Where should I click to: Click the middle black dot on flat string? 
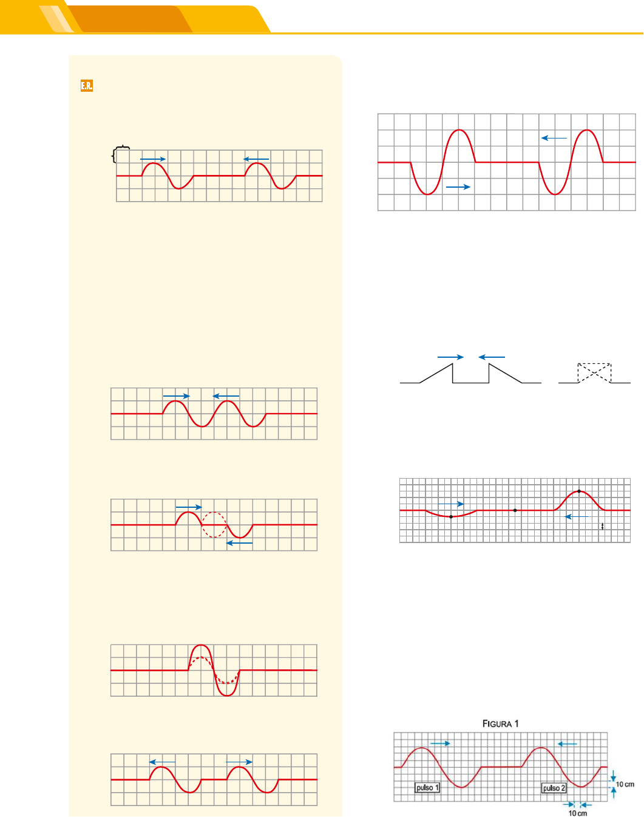click(x=515, y=510)
